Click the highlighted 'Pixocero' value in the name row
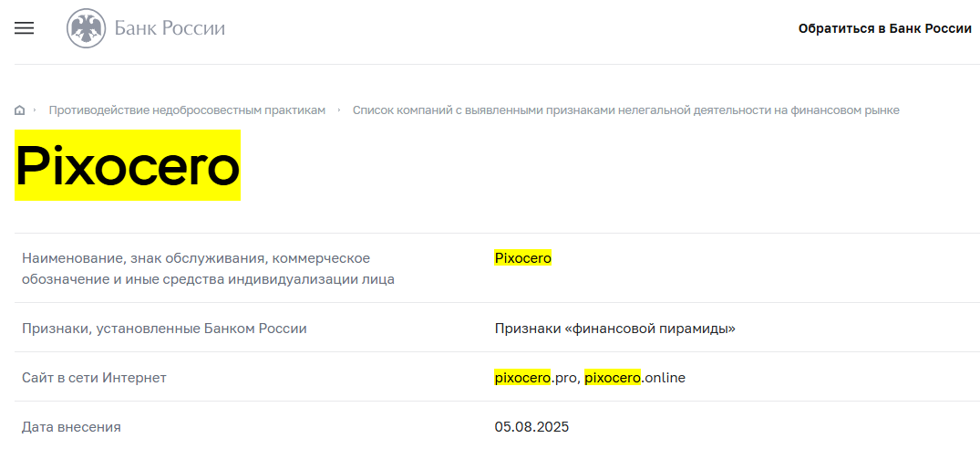 click(523, 258)
